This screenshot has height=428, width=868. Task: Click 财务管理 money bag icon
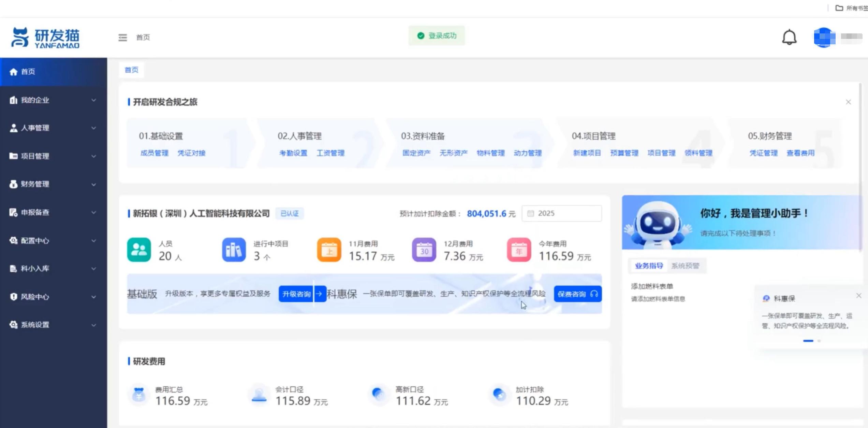click(13, 184)
